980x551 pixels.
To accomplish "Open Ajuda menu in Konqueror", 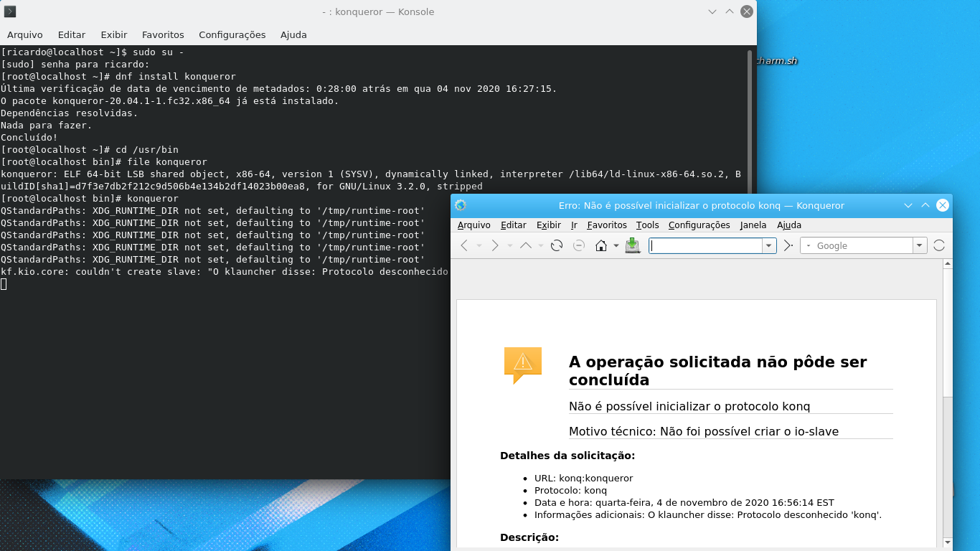I will coord(789,225).
